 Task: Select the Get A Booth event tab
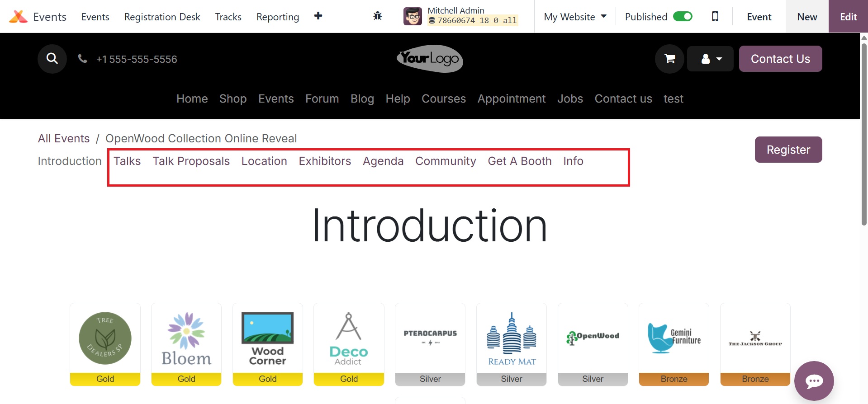pyautogui.click(x=520, y=161)
